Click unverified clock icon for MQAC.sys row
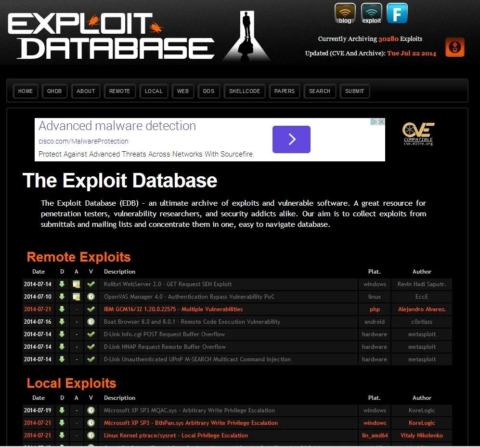 click(91, 410)
